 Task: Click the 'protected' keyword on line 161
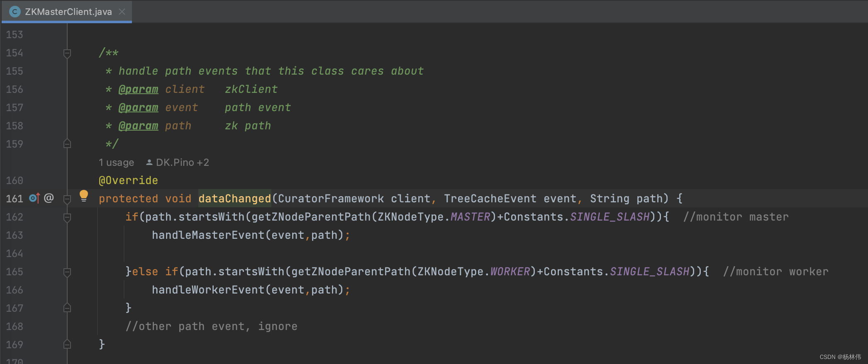tap(128, 199)
